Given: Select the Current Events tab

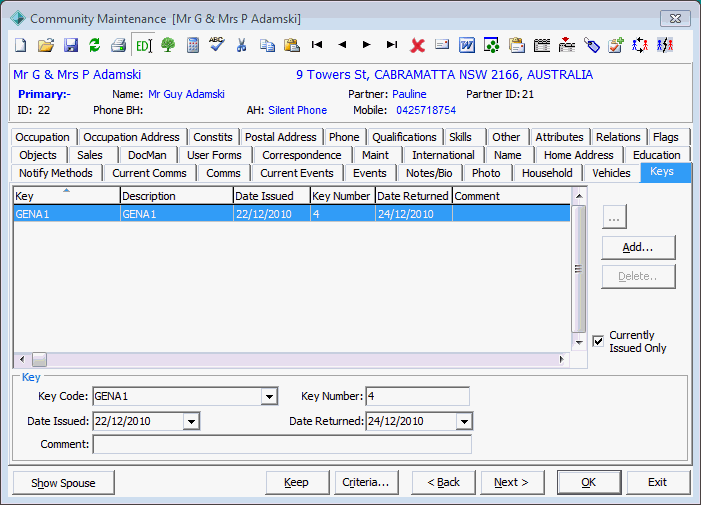Looking at the screenshot, I should click(x=297, y=173).
